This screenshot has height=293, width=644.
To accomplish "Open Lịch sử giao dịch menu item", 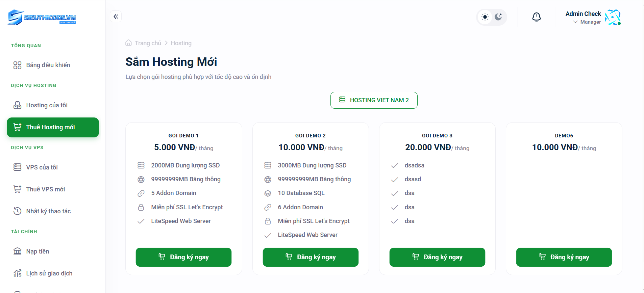I will [x=49, y=273].
